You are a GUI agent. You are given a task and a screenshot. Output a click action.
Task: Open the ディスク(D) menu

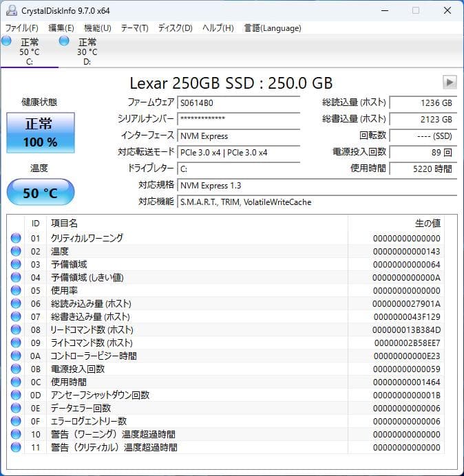[x=176, y=28]
